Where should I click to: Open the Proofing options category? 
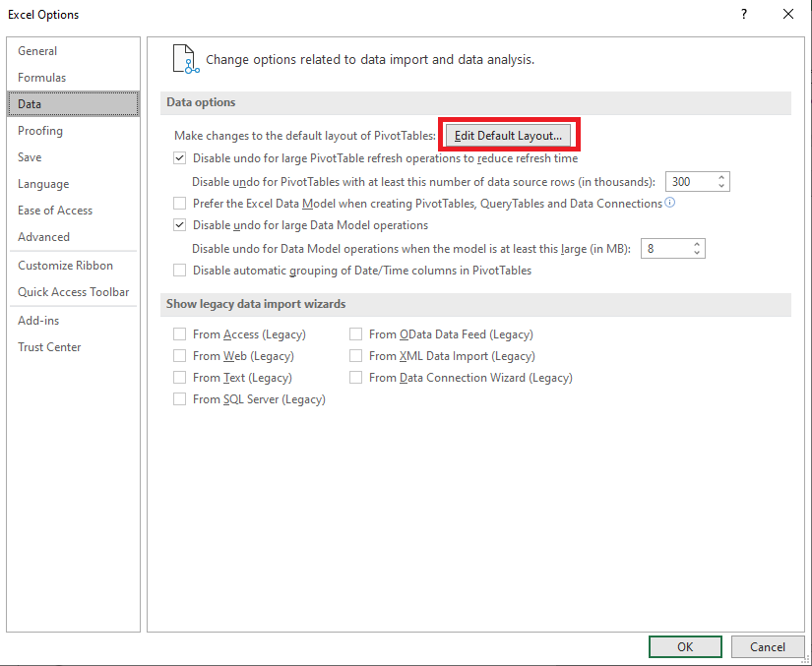pos(73,131)
